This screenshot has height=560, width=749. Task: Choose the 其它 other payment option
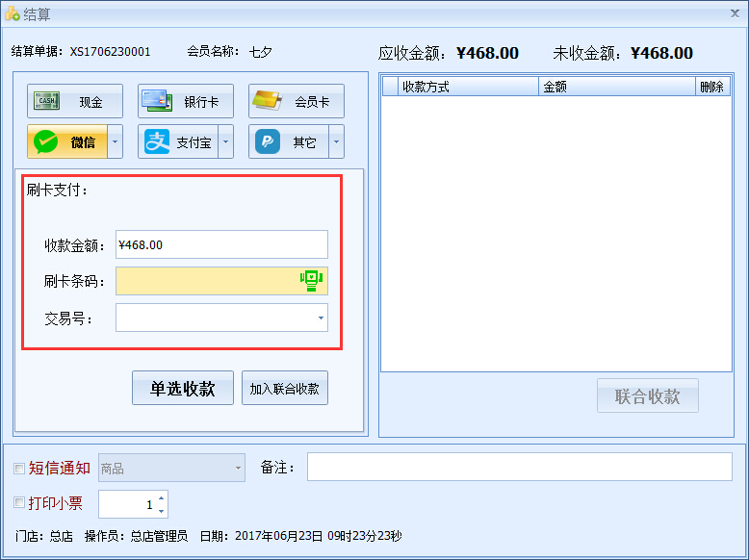click(289, 142)
